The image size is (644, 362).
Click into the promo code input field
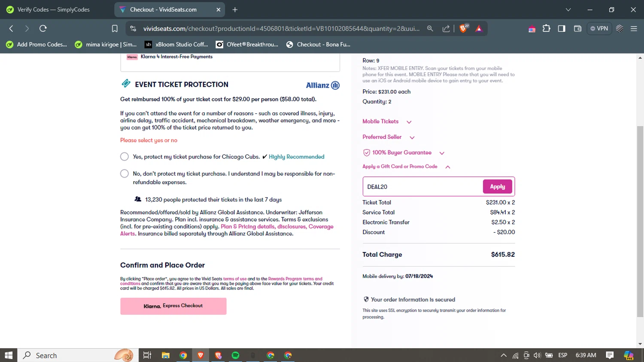(x=423, y=187)
